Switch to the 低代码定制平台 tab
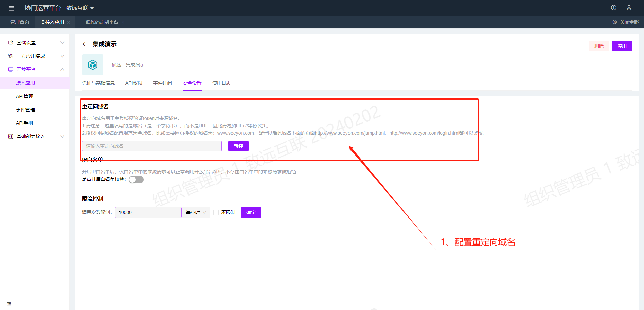 102,22
